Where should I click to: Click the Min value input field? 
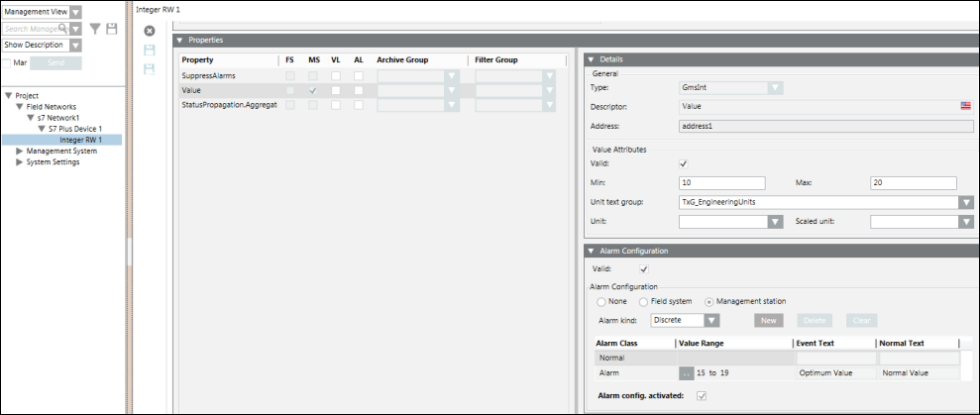[722, 183]
